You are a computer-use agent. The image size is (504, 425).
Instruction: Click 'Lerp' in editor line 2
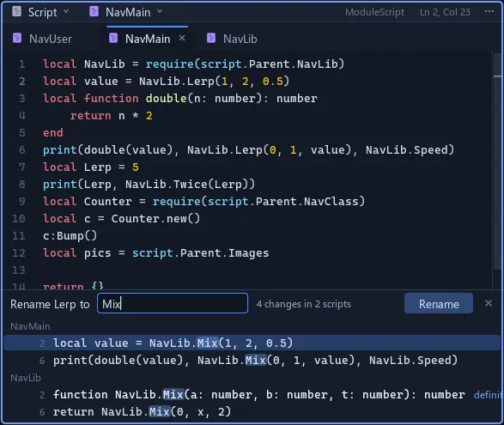coord(201,81)
